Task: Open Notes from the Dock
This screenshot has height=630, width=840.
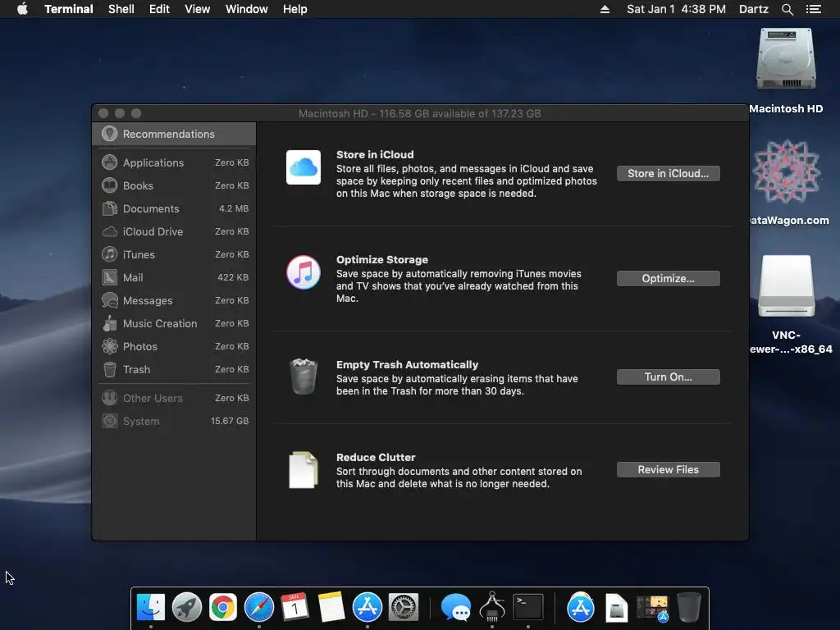Action: (331, 607)
